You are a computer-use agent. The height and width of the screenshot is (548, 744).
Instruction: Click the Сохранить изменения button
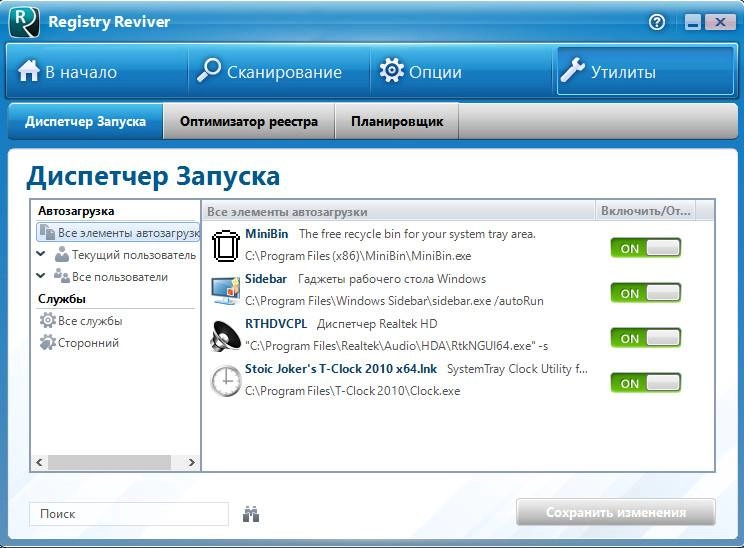616,512
